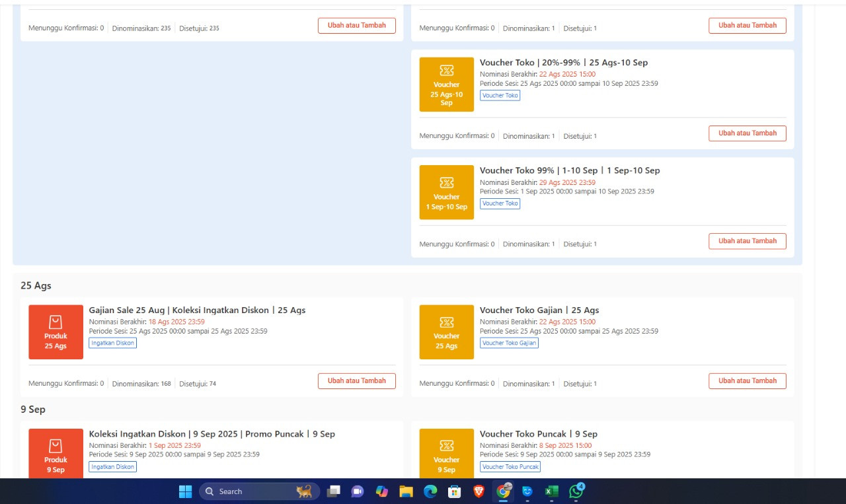Click deadline '29 Ags 2025 23:59'
The height and width of the screenshot is (504, 846).
point(567,182)
